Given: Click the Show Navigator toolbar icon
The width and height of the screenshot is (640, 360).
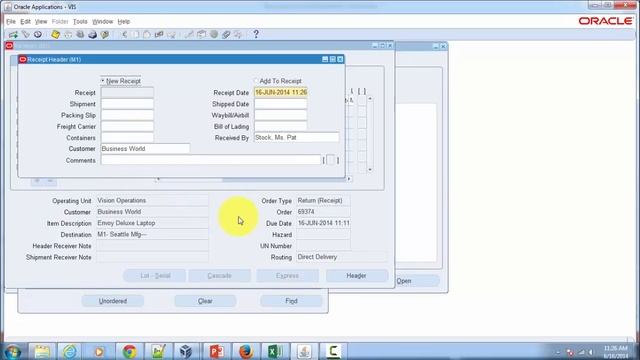Looking at the screenshot, I should tap(38, 35).
